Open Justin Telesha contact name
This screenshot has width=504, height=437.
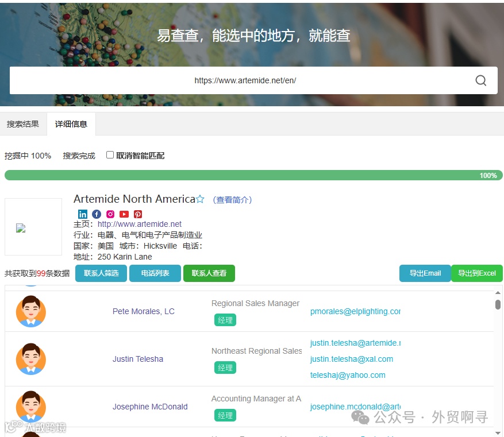point(137,359)
